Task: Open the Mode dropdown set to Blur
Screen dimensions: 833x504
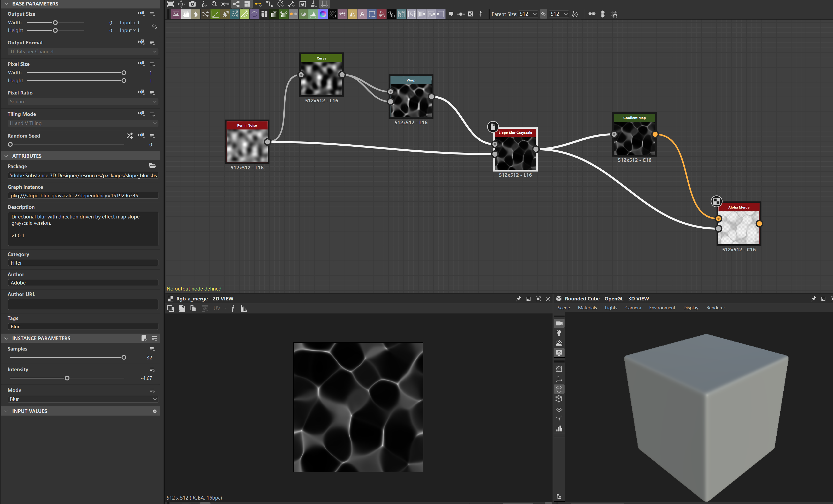Action: pos(83,399)
